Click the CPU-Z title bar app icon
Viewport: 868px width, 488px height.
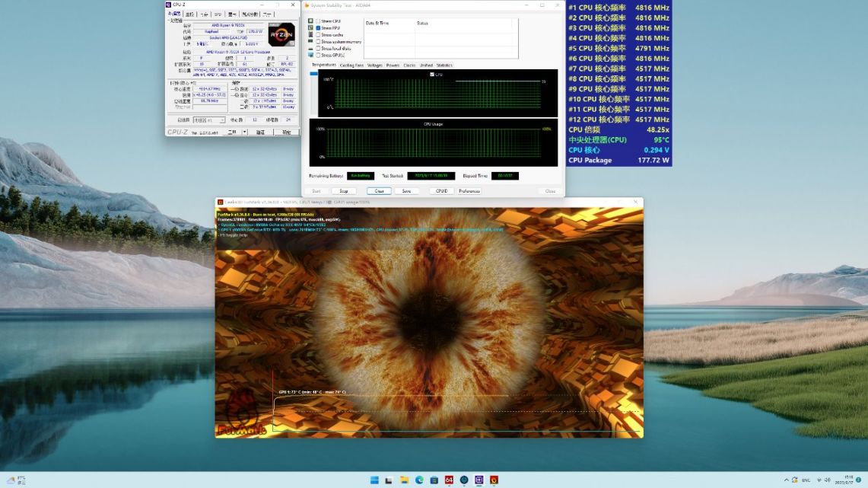[x=169, y=5]
